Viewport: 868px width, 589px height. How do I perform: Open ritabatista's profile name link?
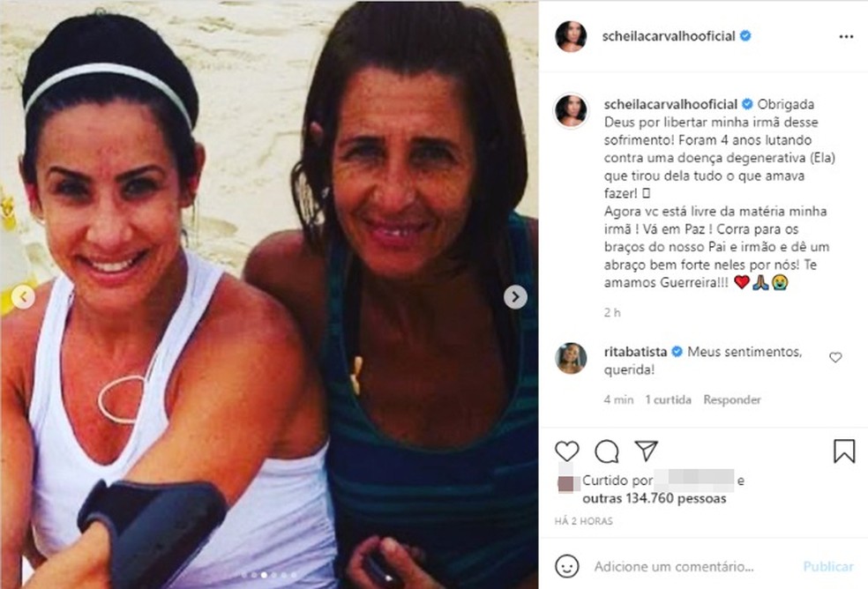pyautogui.click(x=635, y=352)
